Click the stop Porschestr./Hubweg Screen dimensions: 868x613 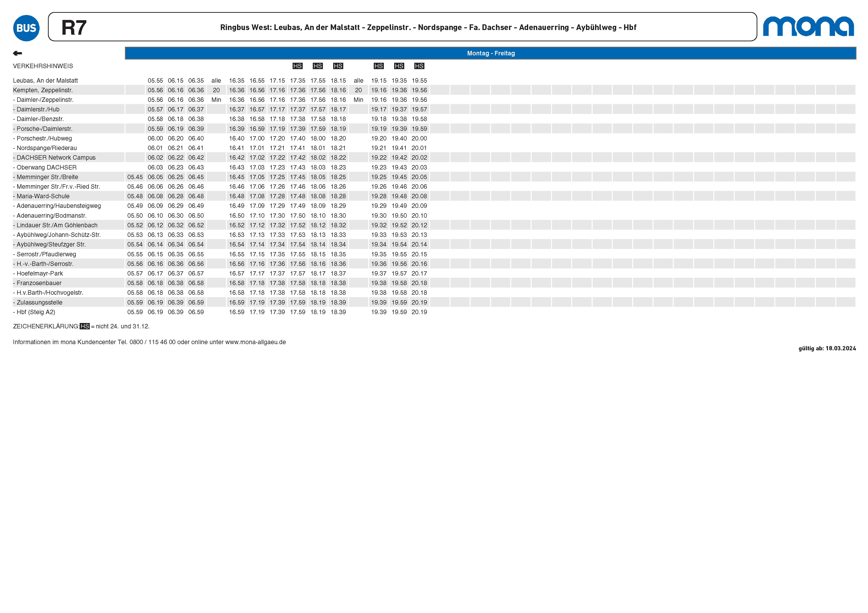point(42,138)
